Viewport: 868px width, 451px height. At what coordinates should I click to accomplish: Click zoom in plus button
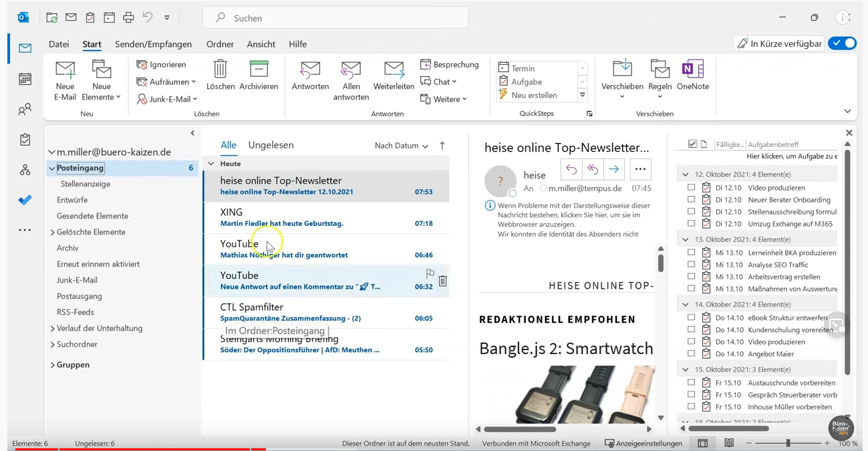tap(827, 443)
